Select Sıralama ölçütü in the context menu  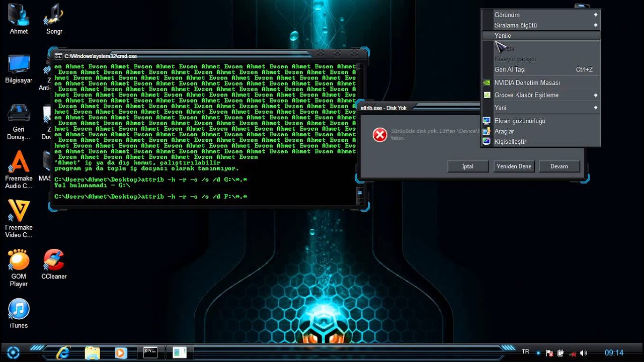click(541, 25)
